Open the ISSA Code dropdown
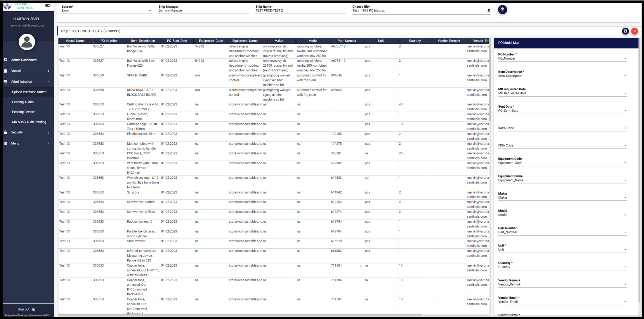The width and height of the screenshot is (644, 319). (x=562, y=146)
